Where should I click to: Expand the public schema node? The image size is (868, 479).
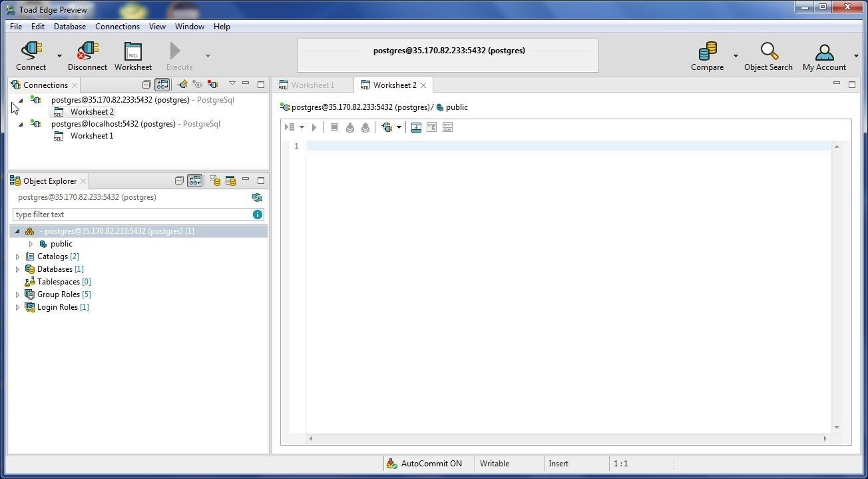[x=31, y=244]
